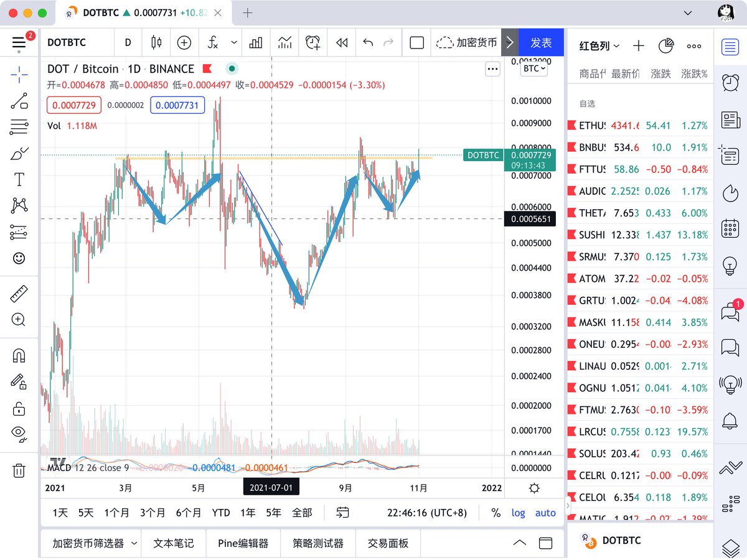Toggle magnet mode
The width and height of the screenshot is (747, 560).
19,355
